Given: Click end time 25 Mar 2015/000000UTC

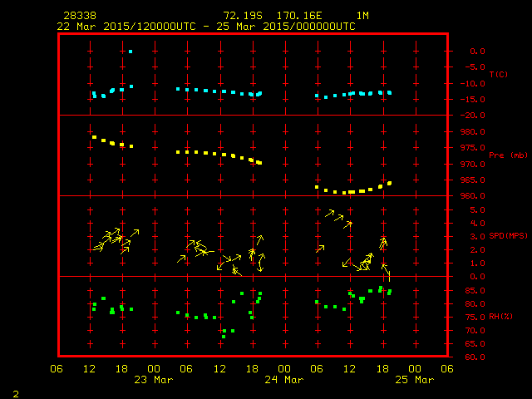Looking at the screenshot, I should pos(286,27).
